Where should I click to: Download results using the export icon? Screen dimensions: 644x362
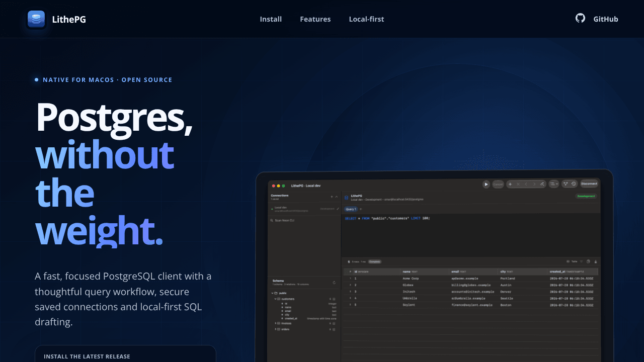click(x=596, y=261)
